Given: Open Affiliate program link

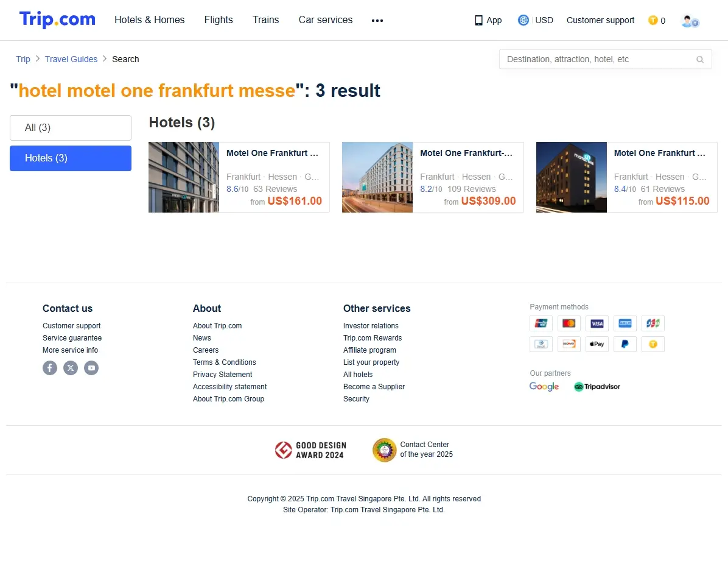Looking at the screenshot, I should point(369,350).
